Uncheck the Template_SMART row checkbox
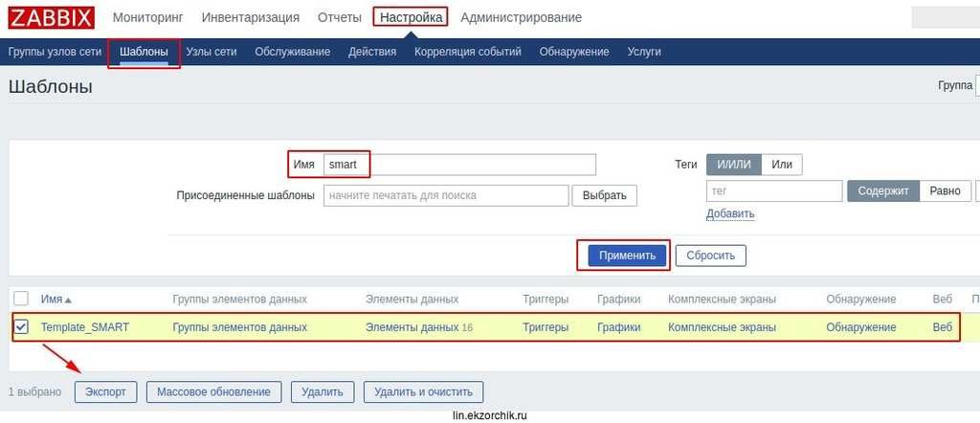The height and width of the screenshot is (423, 980). pos(21,327)
